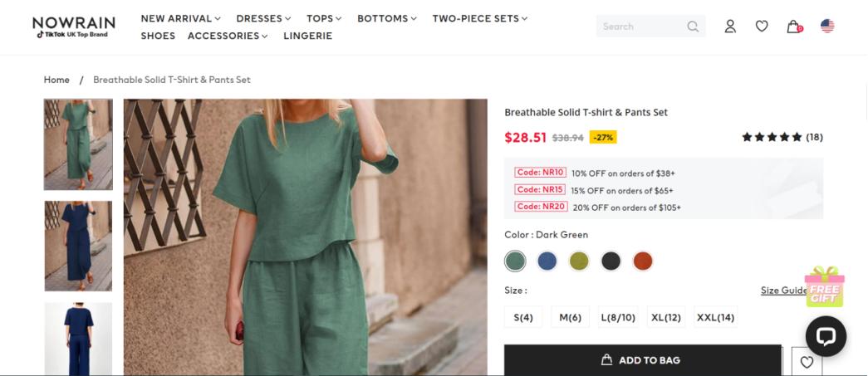Screen dimensions: 868x376
Task: Open the wishlist heart in header
Action: pos(762,27)
